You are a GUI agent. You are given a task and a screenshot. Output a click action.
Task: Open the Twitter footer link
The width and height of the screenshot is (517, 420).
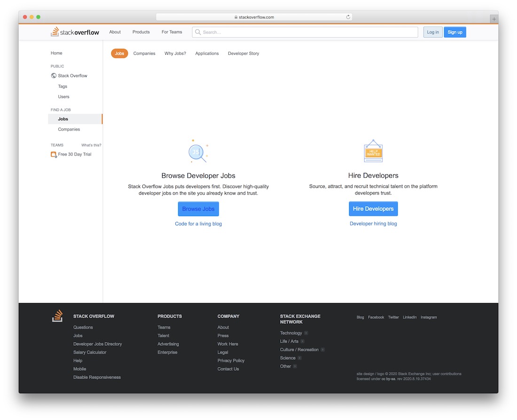pyautogui.click(x=393, y=317)
